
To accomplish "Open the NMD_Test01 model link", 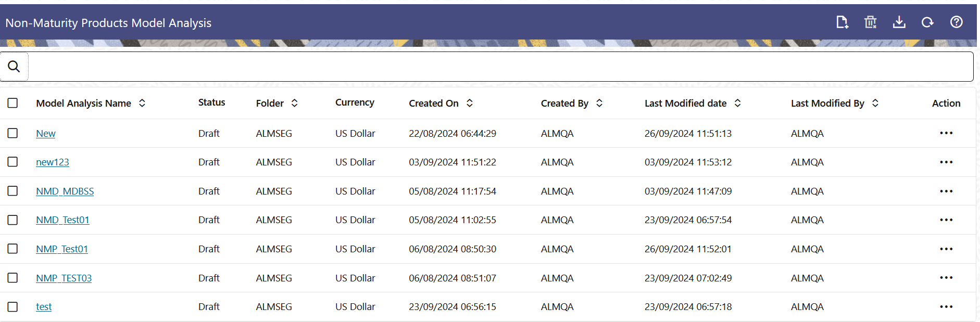I will 62,220.
